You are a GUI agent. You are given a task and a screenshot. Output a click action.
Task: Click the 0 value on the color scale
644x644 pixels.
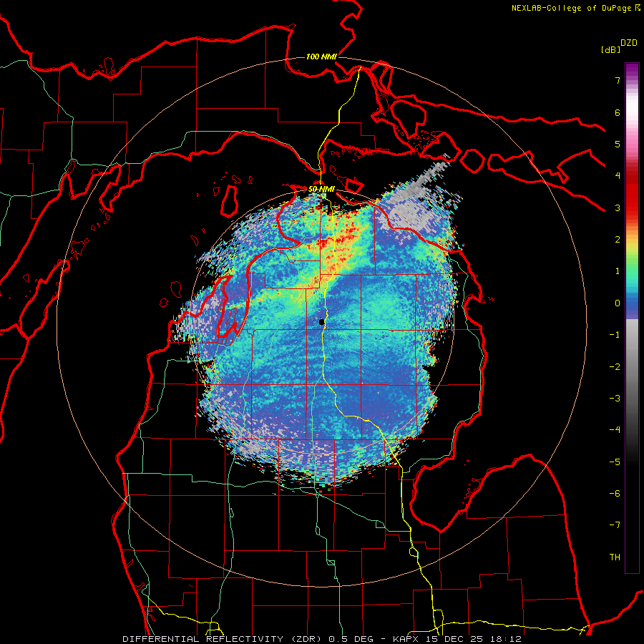618,303
